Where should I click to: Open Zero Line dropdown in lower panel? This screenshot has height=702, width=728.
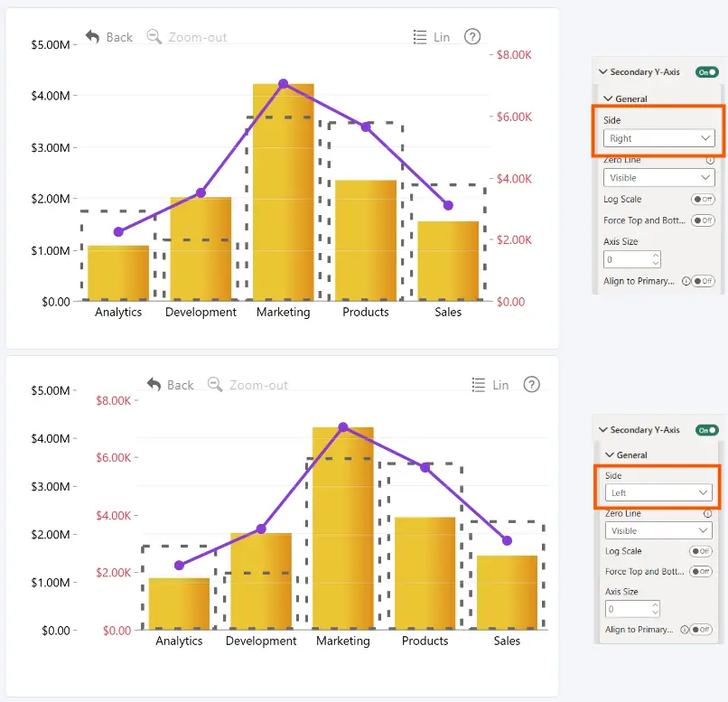tap(658, 530)
